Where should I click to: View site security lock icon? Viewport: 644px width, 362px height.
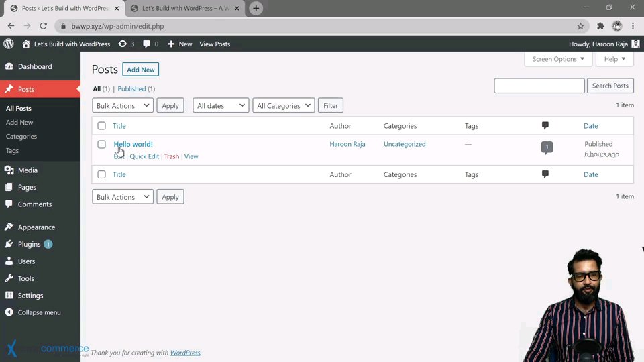point(63,26)
